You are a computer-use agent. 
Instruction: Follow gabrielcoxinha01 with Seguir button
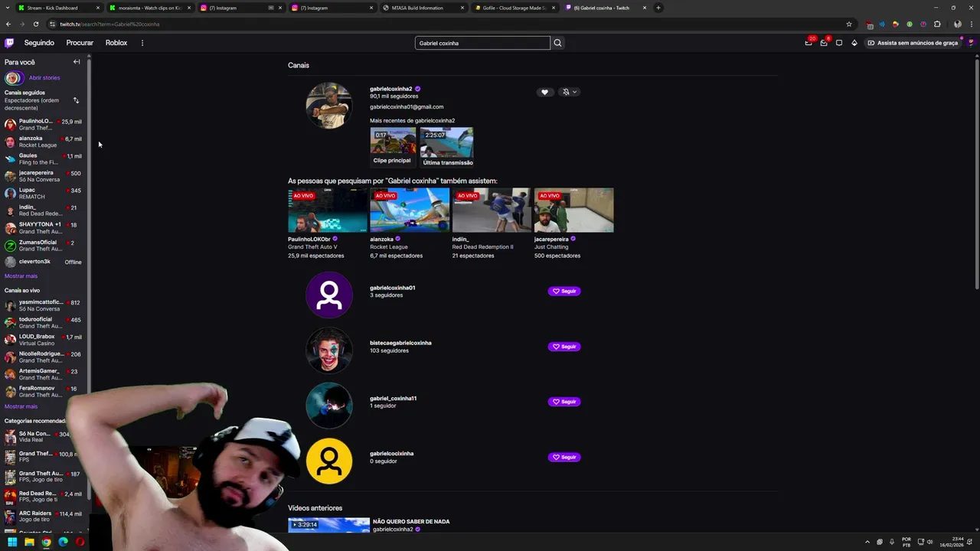coord(564,291)
